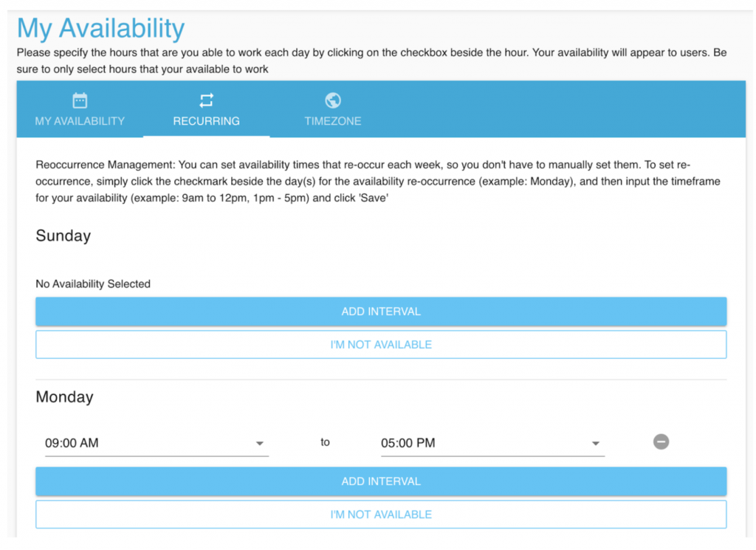The width and height of the screenshot is (756, 550).
Task: Click the My Availability page heading
Action: coord(100,28)
